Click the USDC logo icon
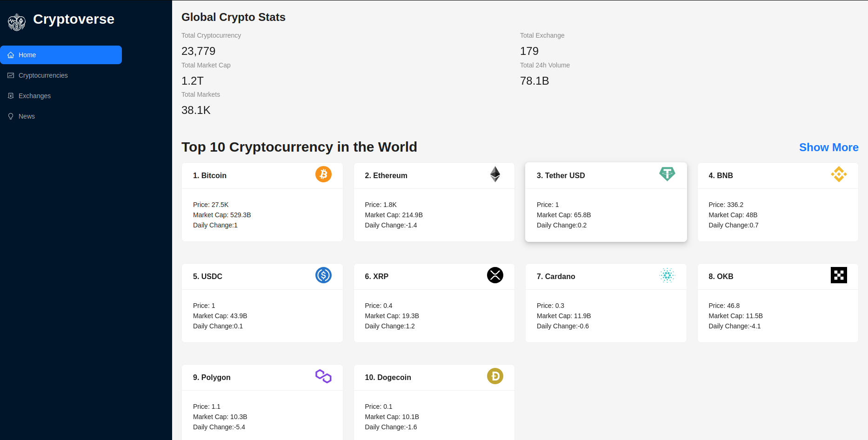 (x=323, y=275)
